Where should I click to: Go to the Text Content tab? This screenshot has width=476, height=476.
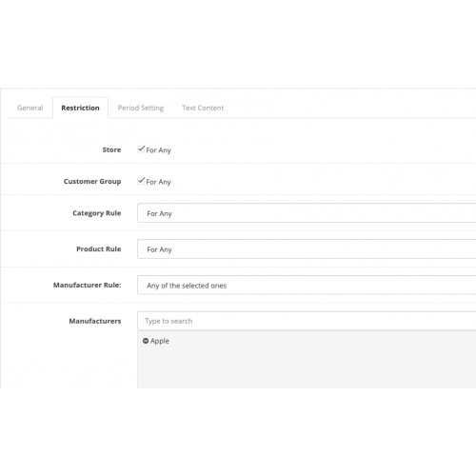[203, 108]
